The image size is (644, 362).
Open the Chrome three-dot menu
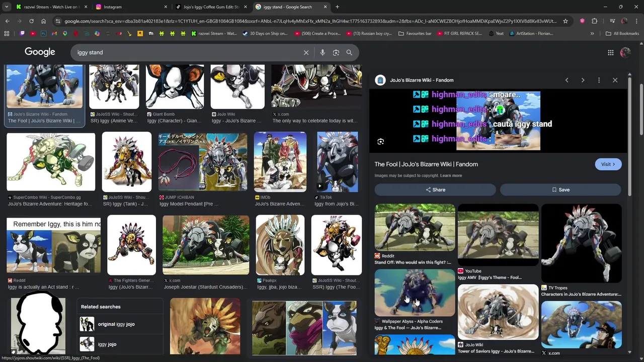(x=636, y=21)
